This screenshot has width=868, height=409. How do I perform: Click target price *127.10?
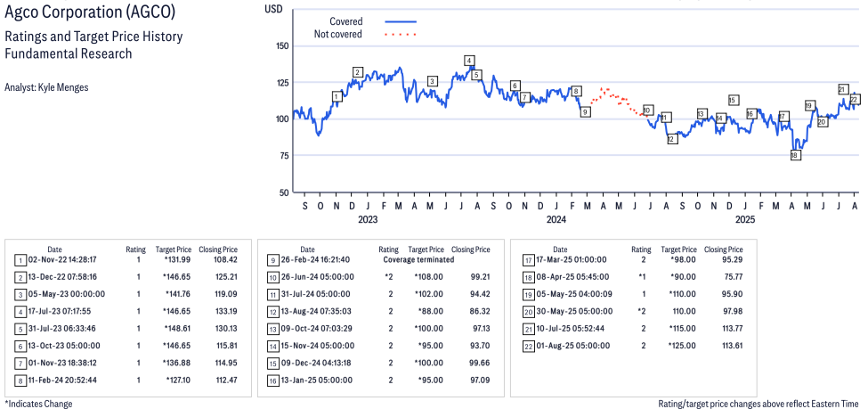179,380
